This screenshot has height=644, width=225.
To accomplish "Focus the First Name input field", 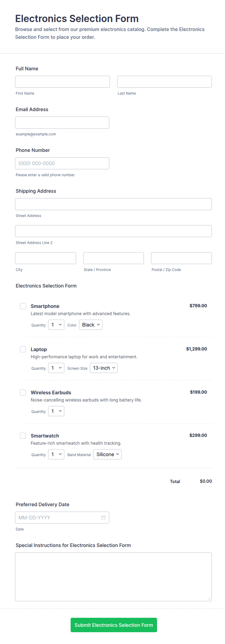I will pos(62,82).
